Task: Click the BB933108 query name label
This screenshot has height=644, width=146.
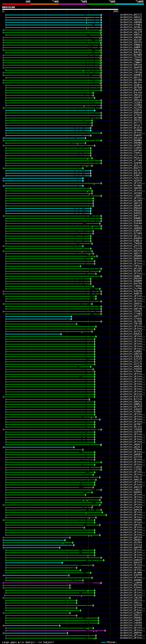Action: click(8, 7)
